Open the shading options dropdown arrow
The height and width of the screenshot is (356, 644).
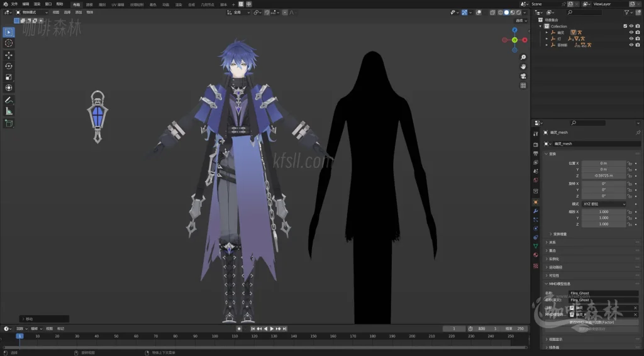click(525, 13)
